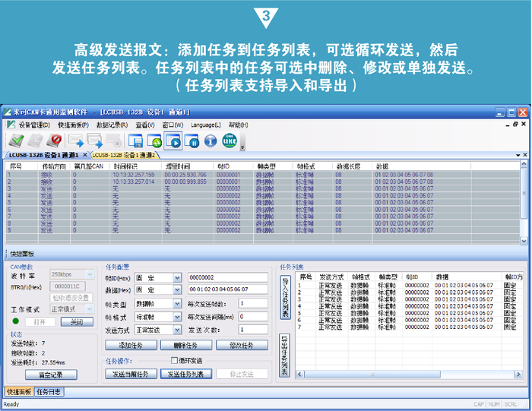This screenshot has height=411, width=532.
Task: Expand the 工作模式 正常模式 dropdown
Action: pos(90,309)
